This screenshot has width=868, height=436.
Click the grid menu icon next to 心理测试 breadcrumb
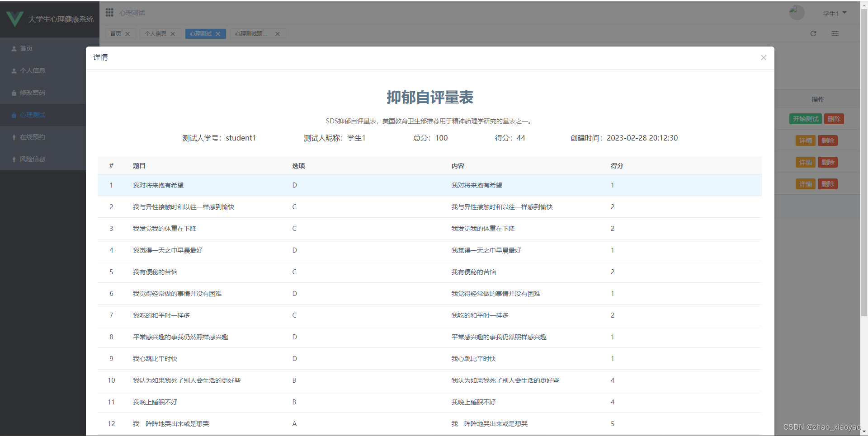pyautogui.click(x=109, y=13)
